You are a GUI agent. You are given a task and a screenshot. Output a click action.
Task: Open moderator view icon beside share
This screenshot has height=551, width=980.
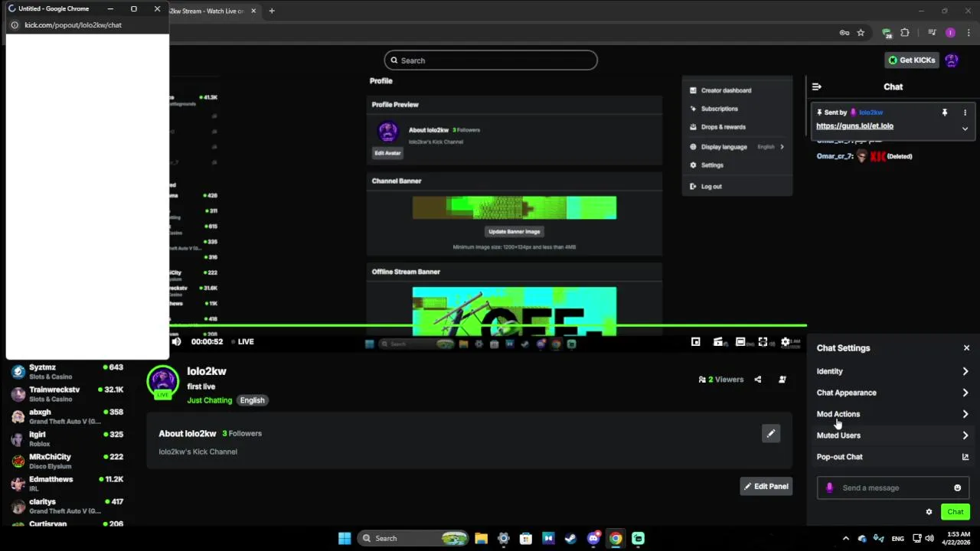(782, 380)
